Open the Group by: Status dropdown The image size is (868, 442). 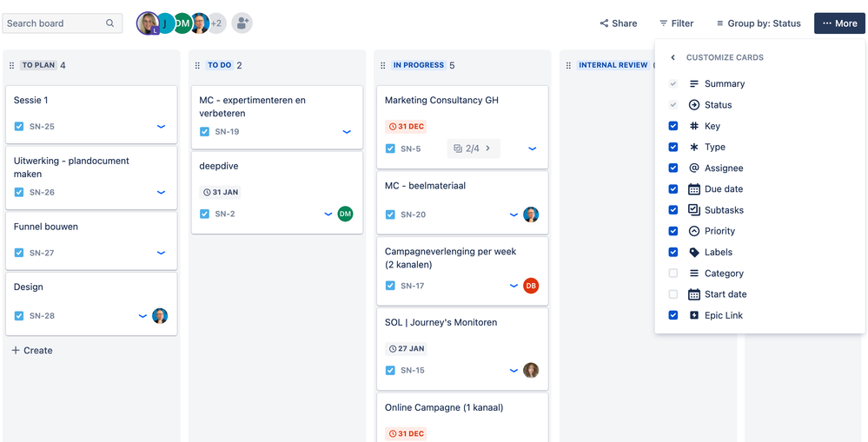pyautogui.click(x=759, y=23)
